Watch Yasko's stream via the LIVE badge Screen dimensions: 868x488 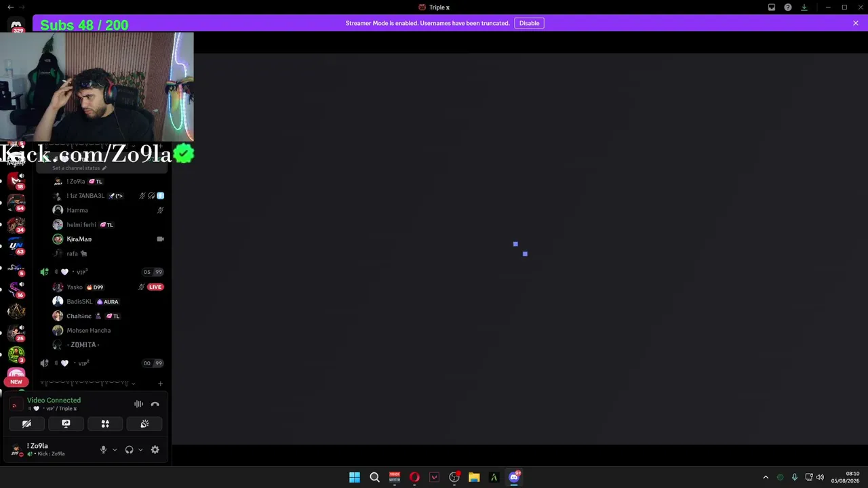155,287
